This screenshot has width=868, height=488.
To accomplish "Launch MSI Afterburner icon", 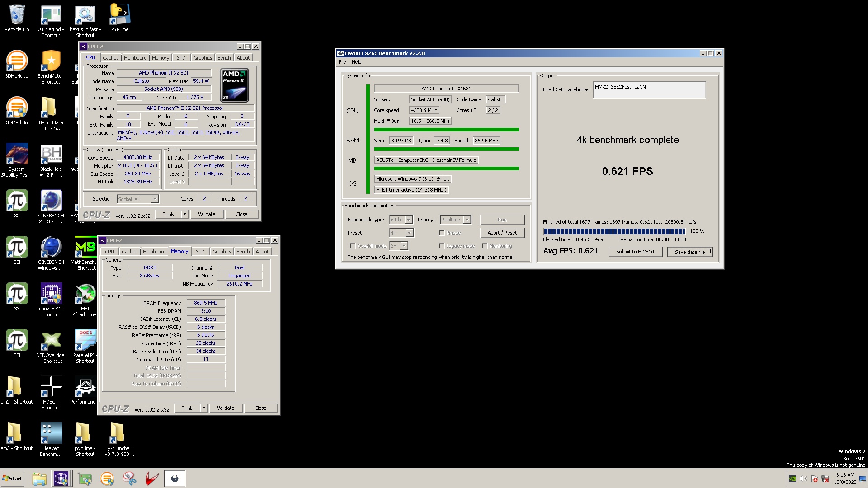I will click(x=85, y=300).
